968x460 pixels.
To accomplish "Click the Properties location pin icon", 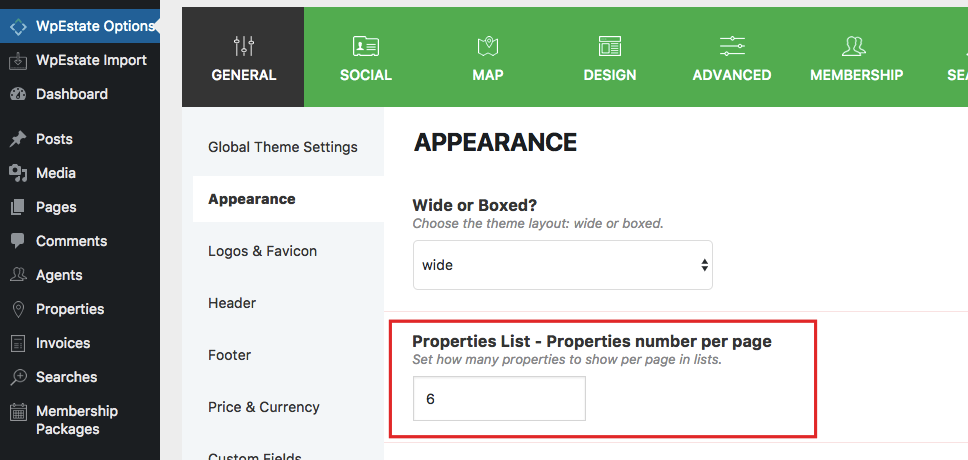I will pyautogui.click(x=19, y=309).
